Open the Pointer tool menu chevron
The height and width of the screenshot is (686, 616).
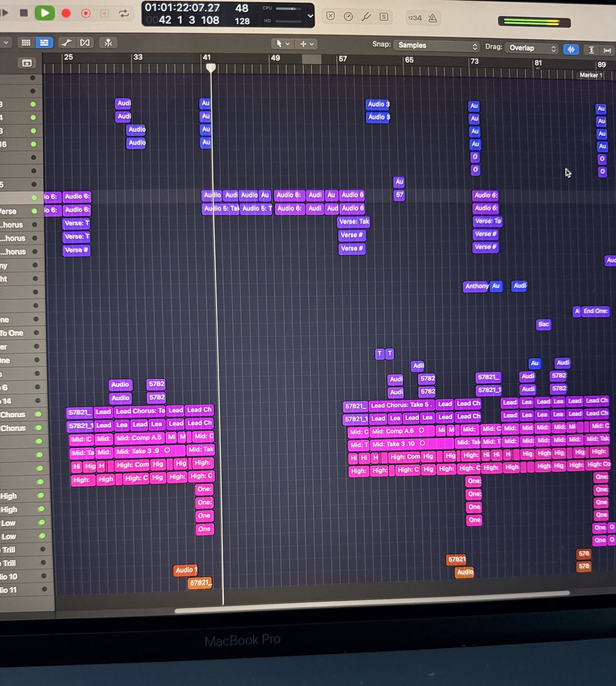point(287,44)
